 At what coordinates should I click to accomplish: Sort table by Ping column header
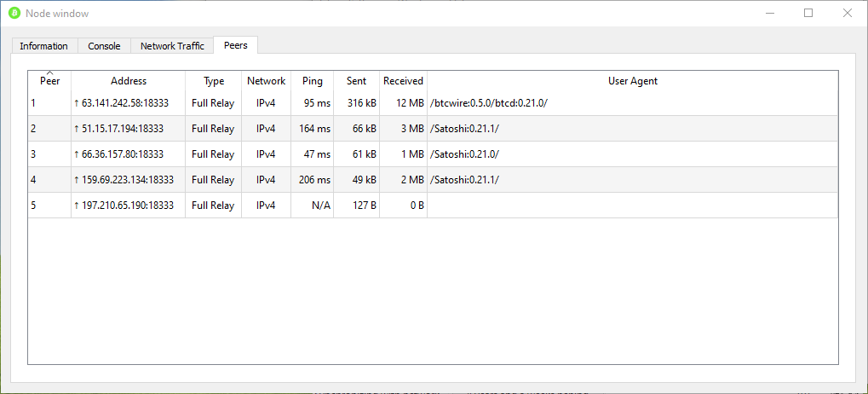[x=313, y=81]
